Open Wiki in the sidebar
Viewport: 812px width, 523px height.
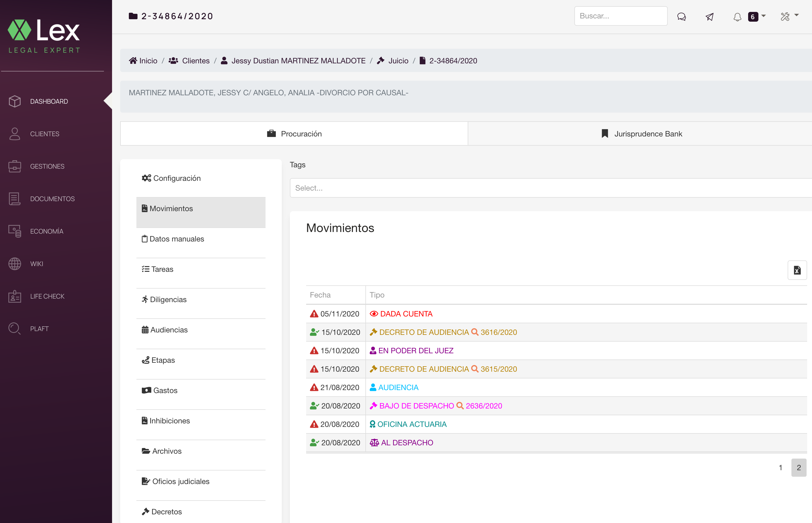point(36,264)
